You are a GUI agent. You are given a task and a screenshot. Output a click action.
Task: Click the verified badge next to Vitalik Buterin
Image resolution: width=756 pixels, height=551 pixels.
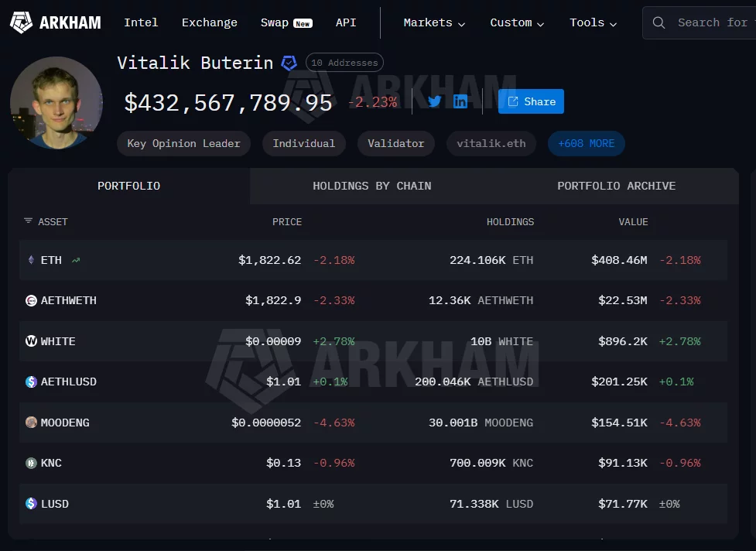click(x=289, y=63)
